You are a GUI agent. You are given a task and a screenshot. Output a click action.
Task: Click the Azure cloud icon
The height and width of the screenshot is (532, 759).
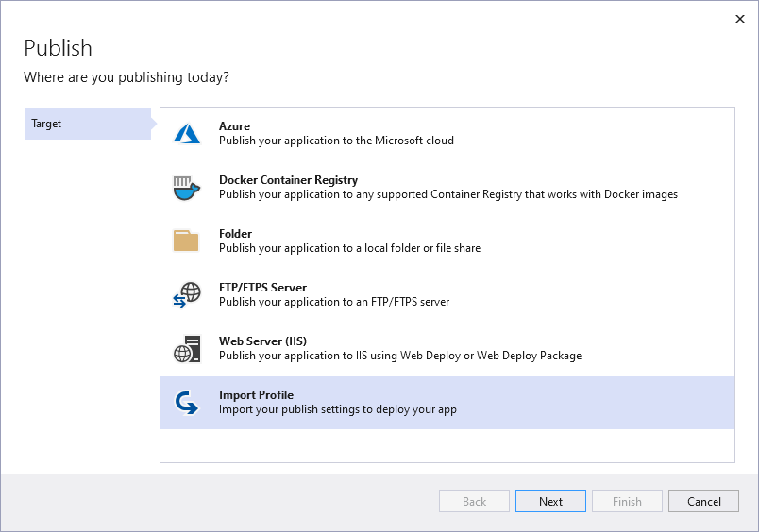point(187,134)
